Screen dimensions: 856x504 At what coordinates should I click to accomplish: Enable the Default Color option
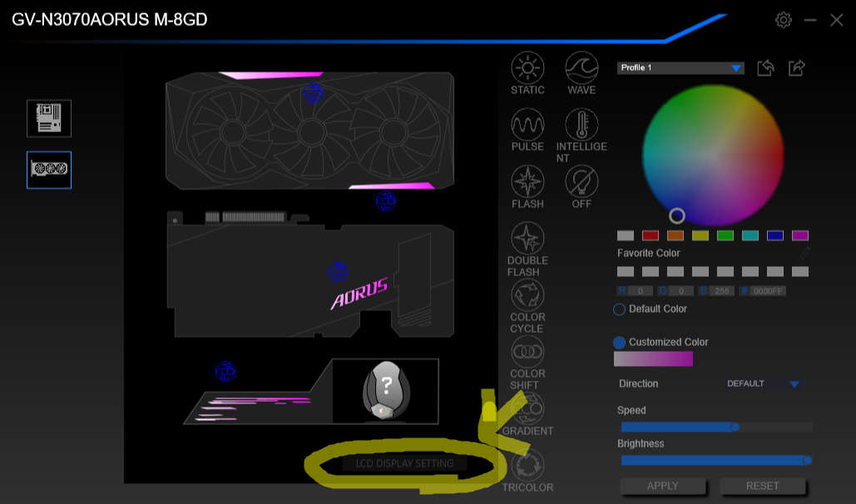(x=618, y=309)
